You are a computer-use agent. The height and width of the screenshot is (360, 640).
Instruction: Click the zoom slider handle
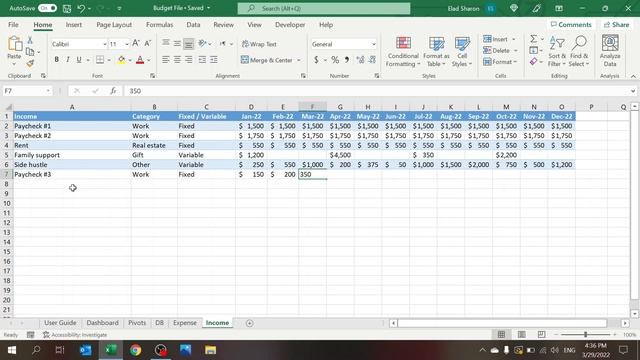click(x=585, y=334)
